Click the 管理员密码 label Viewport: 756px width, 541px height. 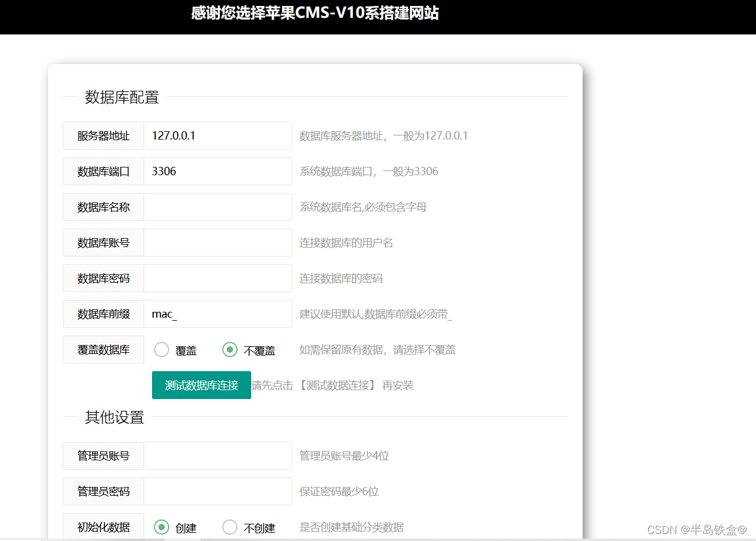tap(103, 491)
